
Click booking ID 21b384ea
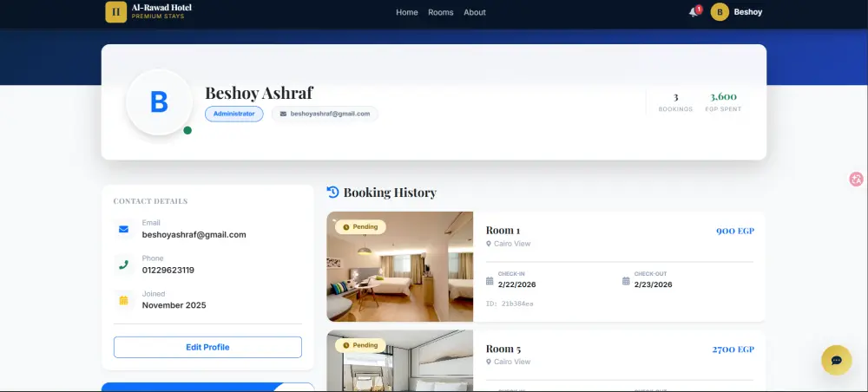510,304
